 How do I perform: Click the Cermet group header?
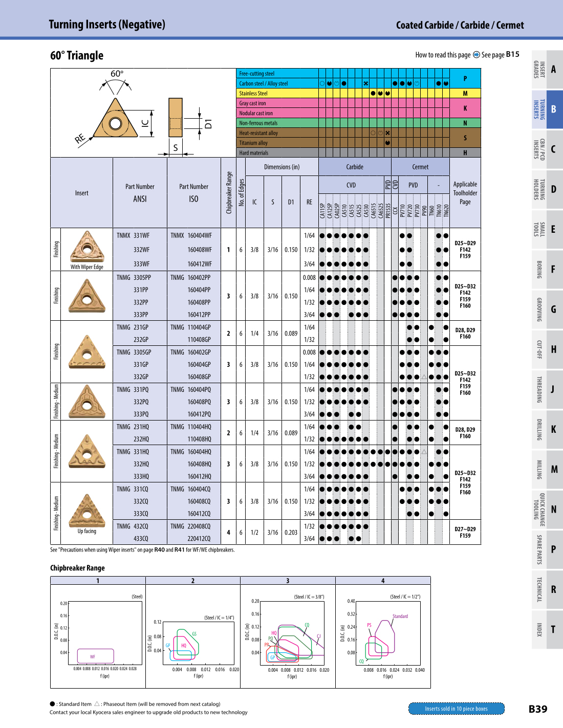(x=420, y=167)
